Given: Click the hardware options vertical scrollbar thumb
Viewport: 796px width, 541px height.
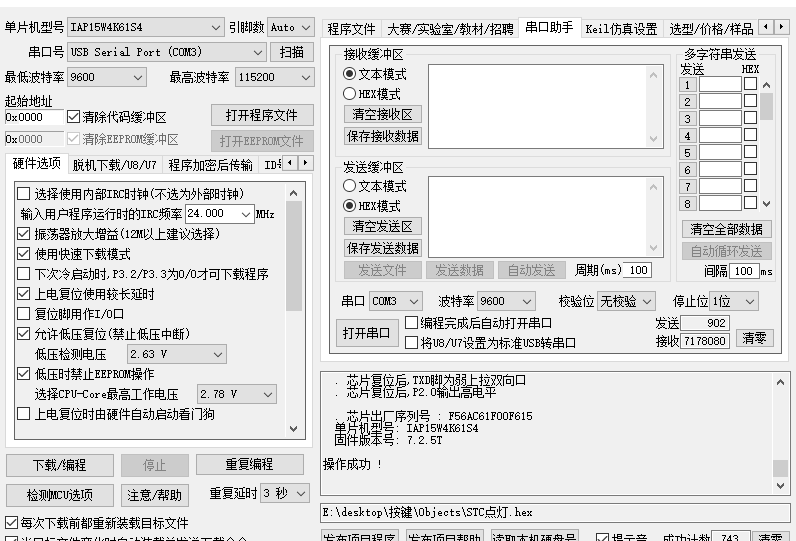Looking at the screenshot, I should click(293, 255).
